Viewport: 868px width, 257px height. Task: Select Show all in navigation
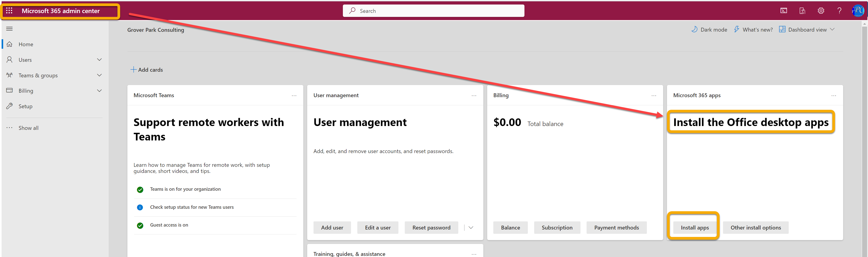[28, 128]
